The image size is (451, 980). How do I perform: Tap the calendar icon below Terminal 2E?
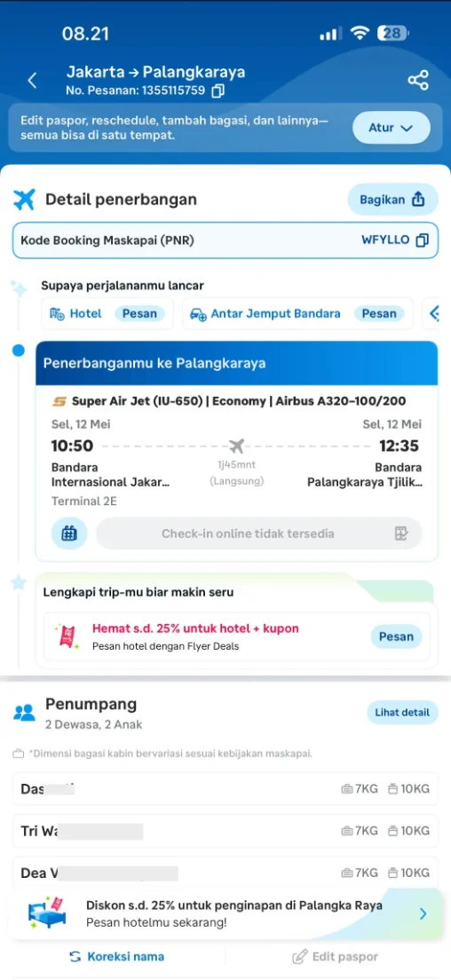point(68,533)
